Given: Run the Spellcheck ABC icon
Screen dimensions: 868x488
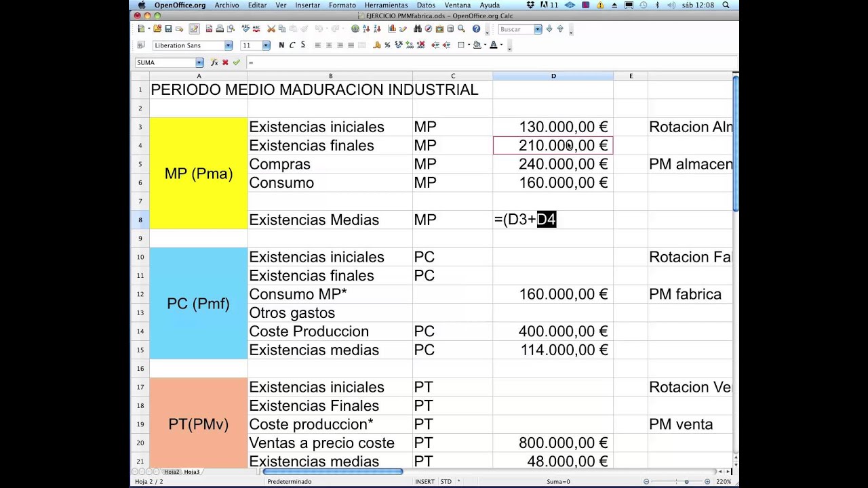Looking at the screenshot, I should (245, 29).
